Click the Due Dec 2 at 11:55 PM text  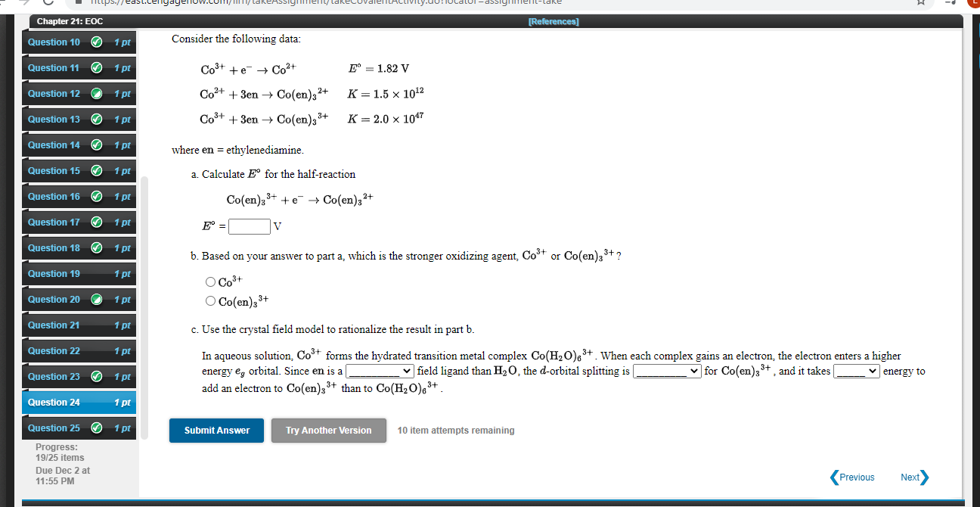pyautogui.click(x=63, y=476)
